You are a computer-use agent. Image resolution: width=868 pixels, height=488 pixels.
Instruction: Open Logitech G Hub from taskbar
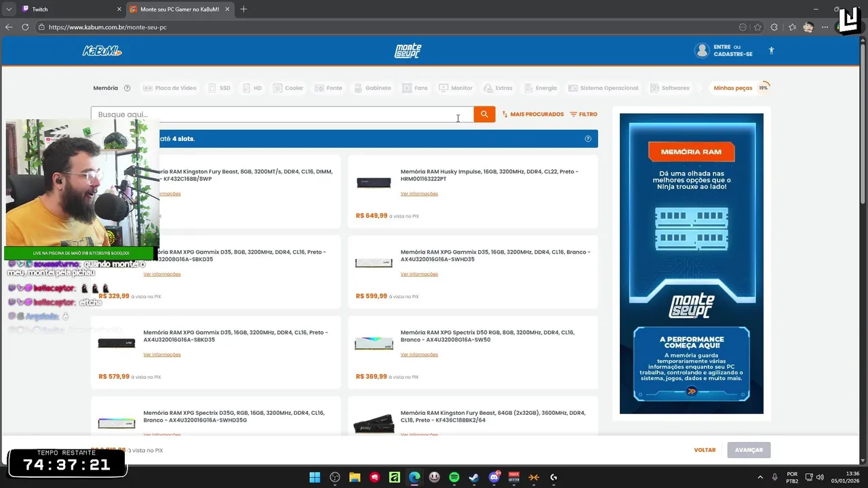(553, 477)
